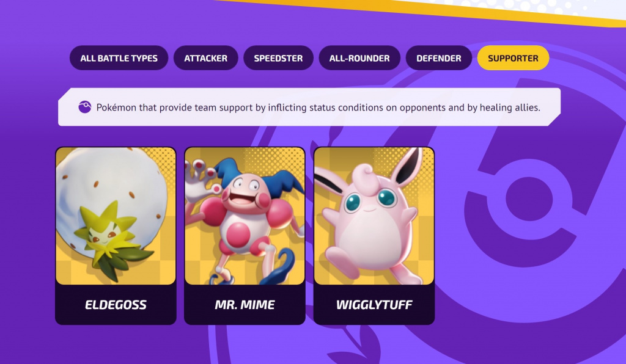Click the Wigglytuff name label
This screenshot has height=364, width=626.
374,305
